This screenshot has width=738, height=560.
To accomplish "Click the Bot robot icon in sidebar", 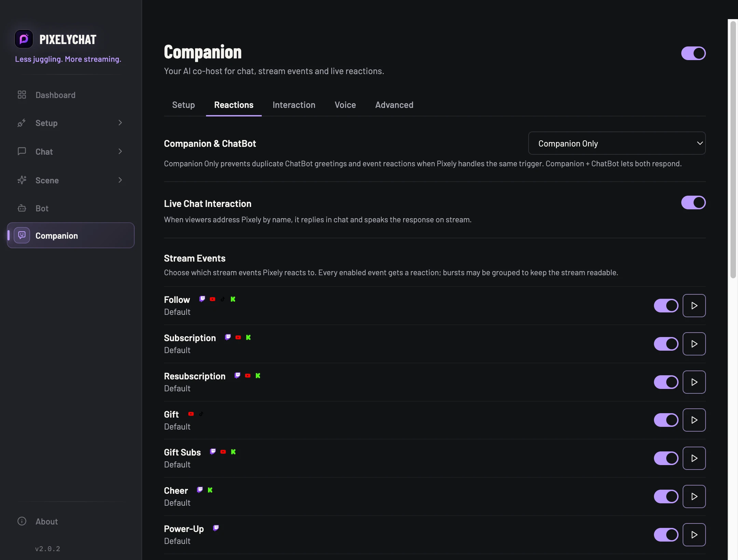I will tap(22, 208).
